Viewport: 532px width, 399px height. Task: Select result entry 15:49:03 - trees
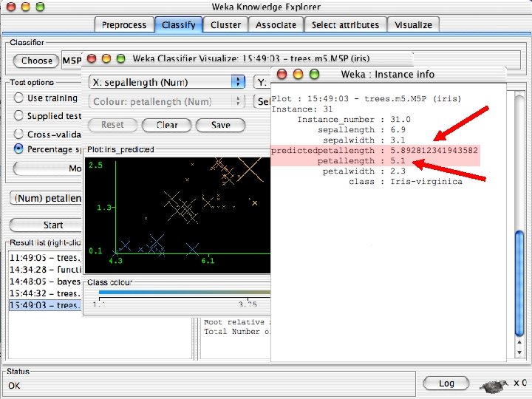(45, 305)
